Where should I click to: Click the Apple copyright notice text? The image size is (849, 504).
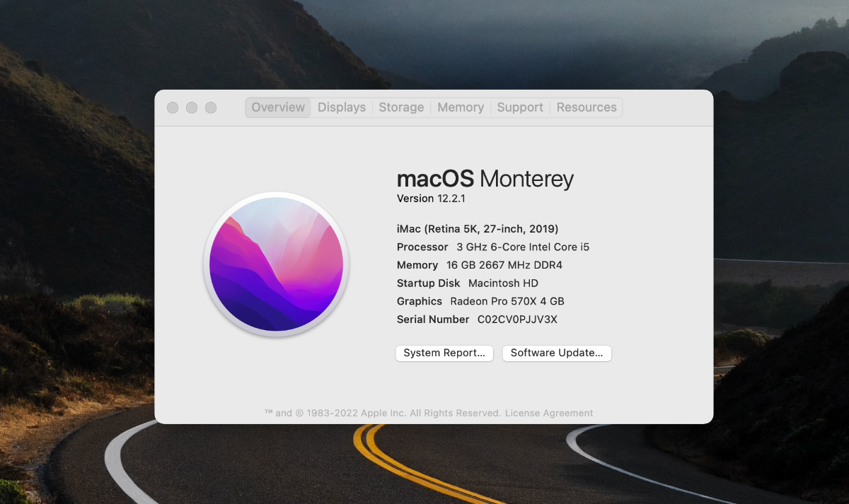383,413
